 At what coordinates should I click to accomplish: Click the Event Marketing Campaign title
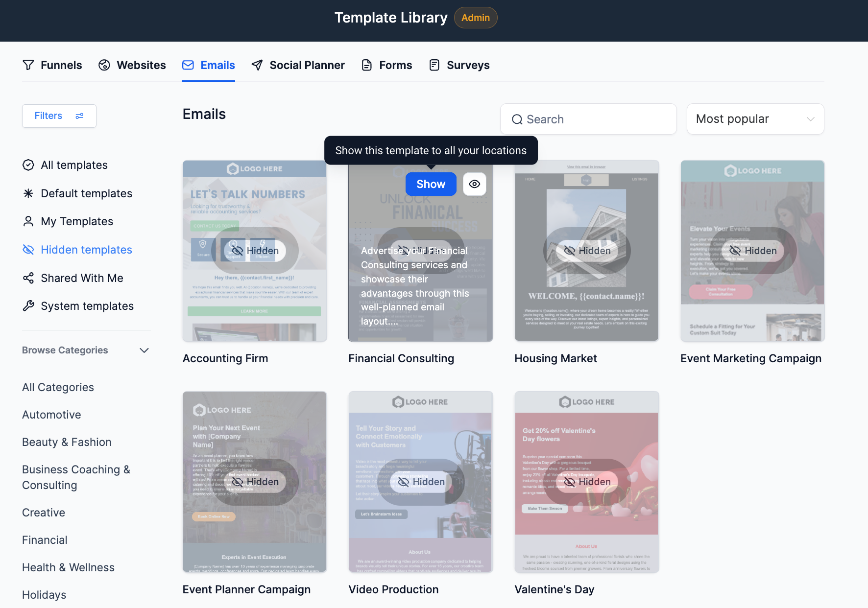751,358
